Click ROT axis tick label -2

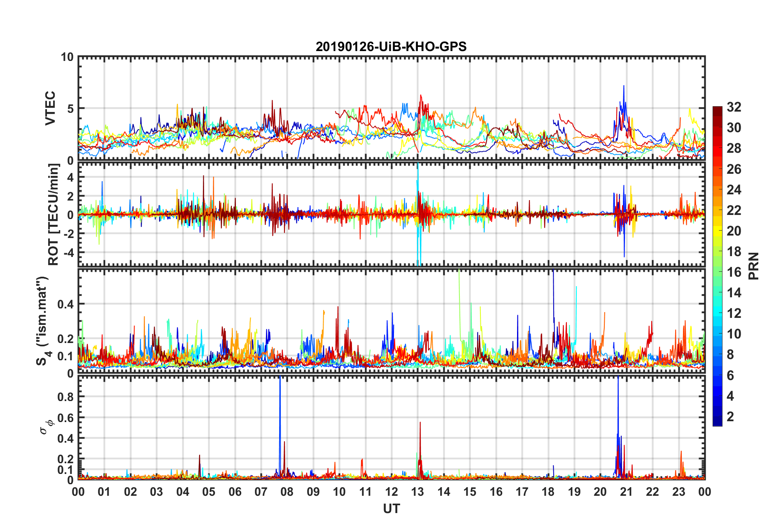(x=69, y=233)
